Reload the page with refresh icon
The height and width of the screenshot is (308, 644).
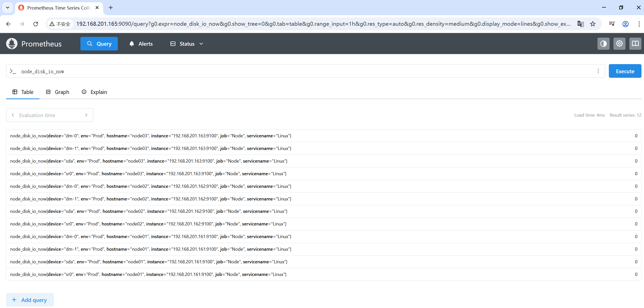36,24
